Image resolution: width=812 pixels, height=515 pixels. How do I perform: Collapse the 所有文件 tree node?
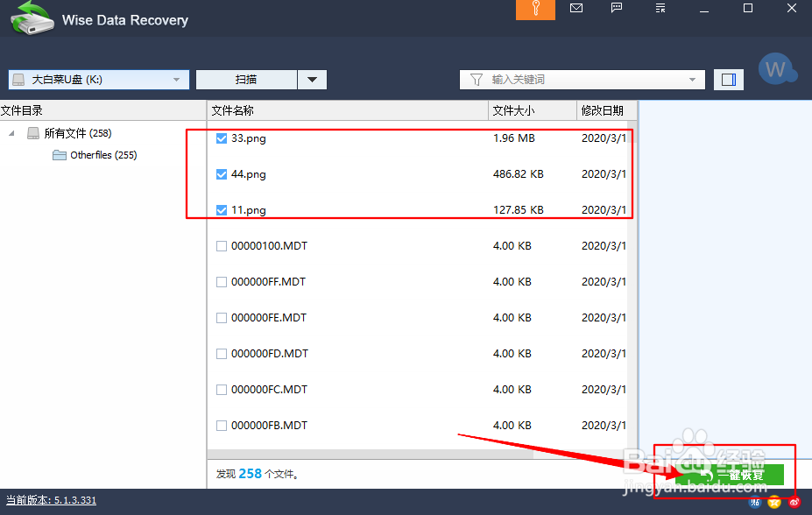point(11,133)
